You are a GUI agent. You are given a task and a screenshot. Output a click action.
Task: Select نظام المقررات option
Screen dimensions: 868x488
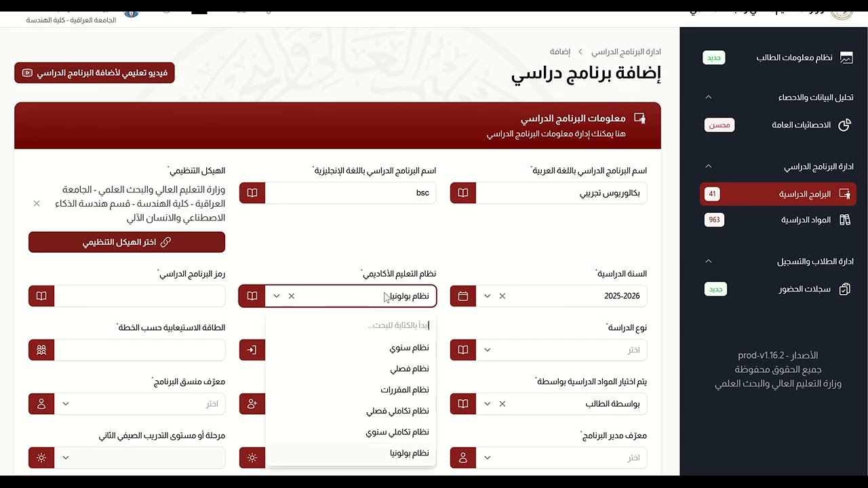pyautogui.click(x=351, y=390)
